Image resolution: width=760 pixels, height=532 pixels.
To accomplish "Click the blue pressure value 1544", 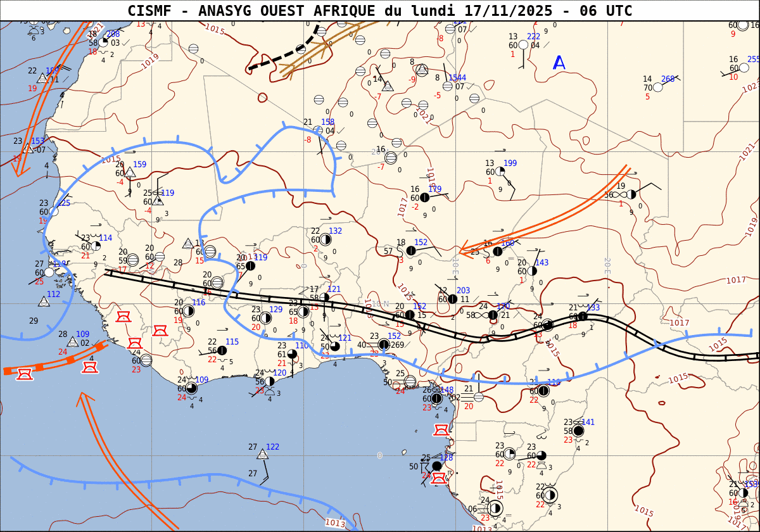I will 457,77.
